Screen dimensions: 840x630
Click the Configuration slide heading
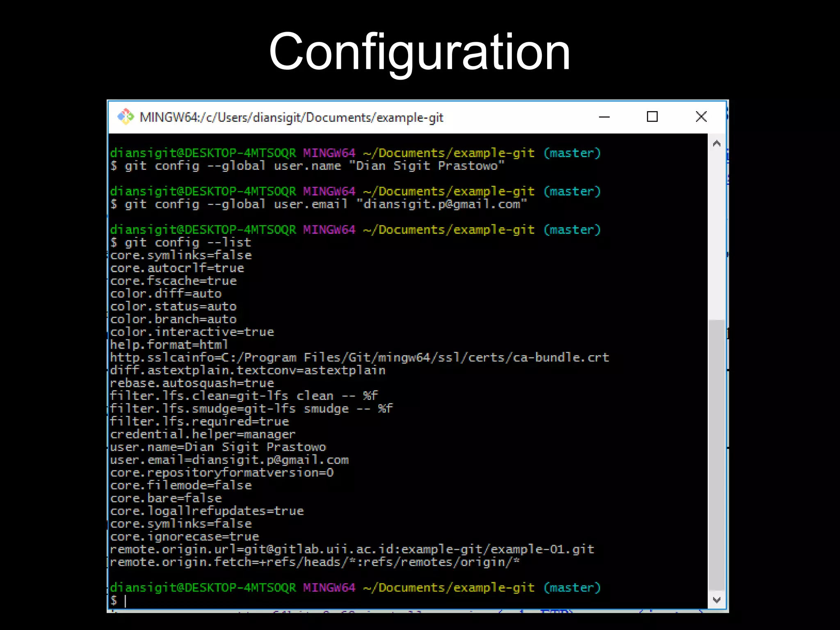[420, 52]
